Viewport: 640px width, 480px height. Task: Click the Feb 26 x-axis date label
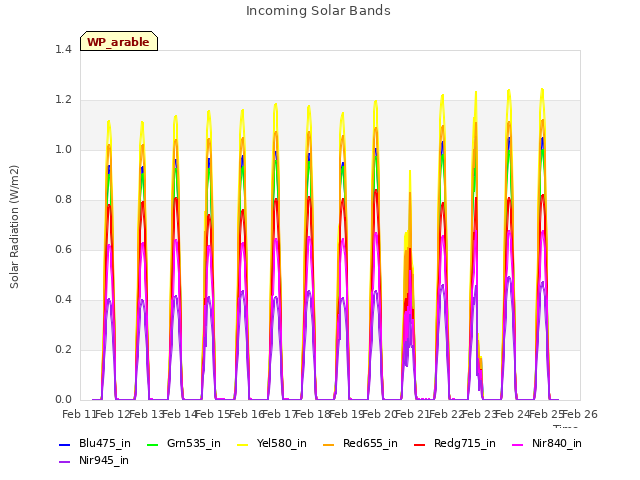point(580,415)
